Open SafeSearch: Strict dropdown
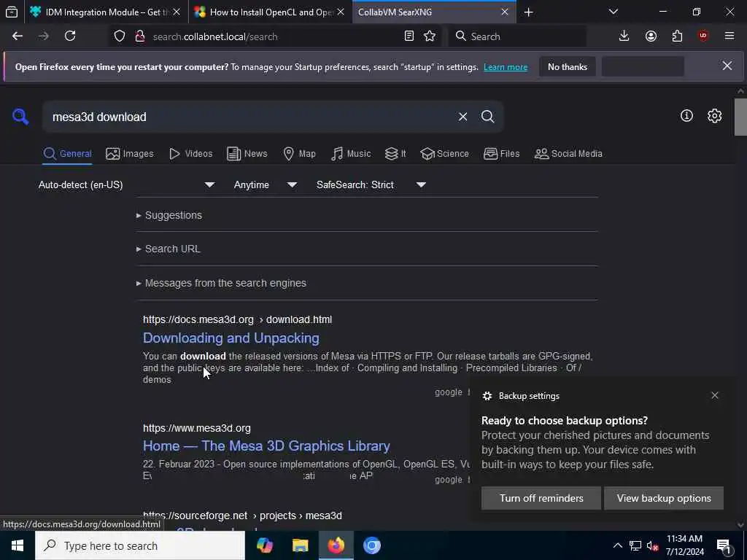This screenshot has height=560, width=747. pyautogui.click(x=371, y=184)
